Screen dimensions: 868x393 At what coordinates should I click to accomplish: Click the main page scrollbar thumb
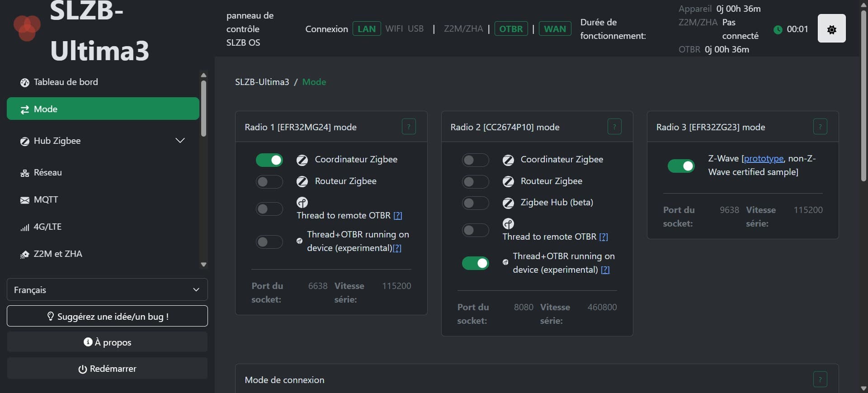click(863, 96)
